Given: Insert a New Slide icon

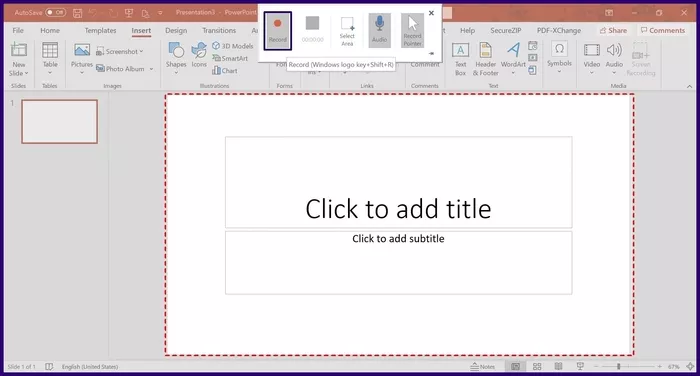Looking at the screenshot, I should [x=19, y=50].
